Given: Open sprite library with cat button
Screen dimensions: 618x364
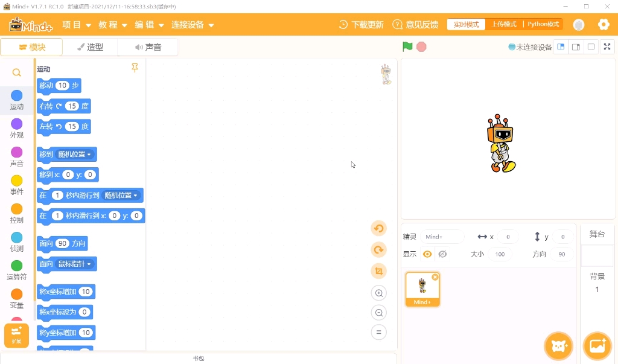Looking at the screenshot, I should coord(558,346).
